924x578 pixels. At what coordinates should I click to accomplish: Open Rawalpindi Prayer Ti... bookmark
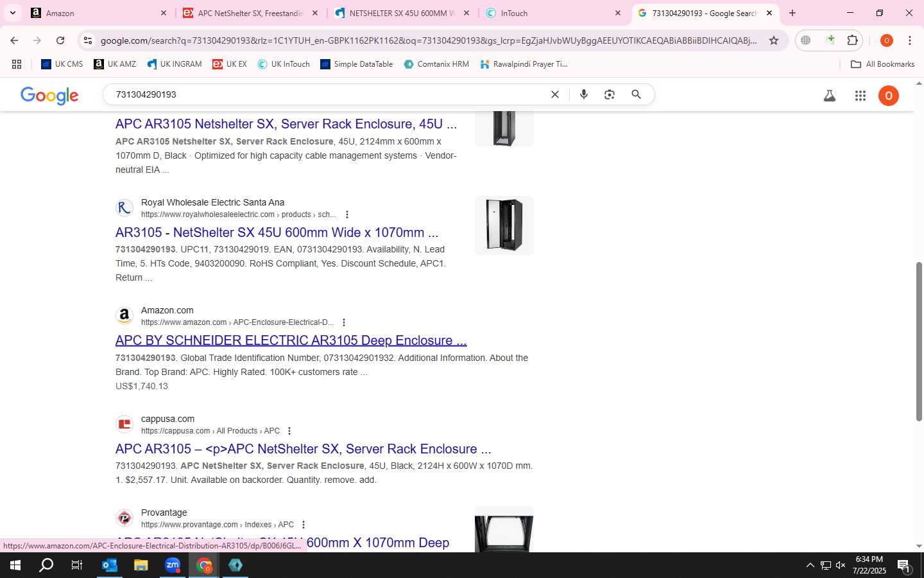[x=524, y=64]
